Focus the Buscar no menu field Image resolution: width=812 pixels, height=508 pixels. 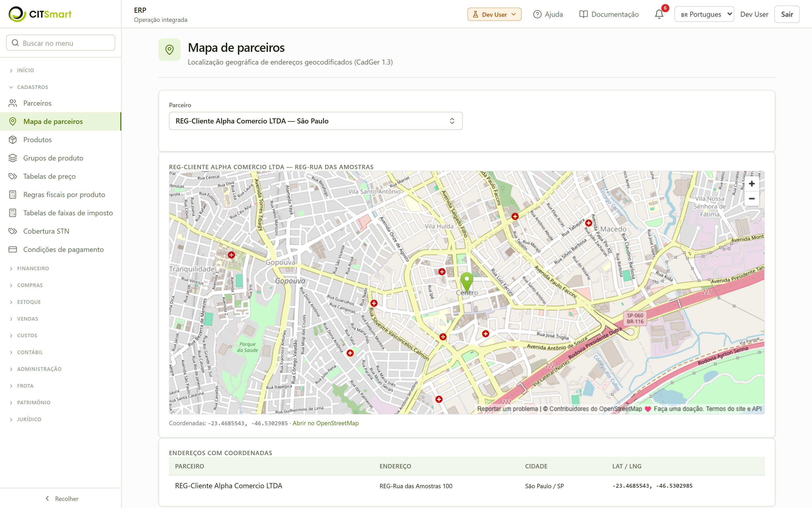(60, 43)
